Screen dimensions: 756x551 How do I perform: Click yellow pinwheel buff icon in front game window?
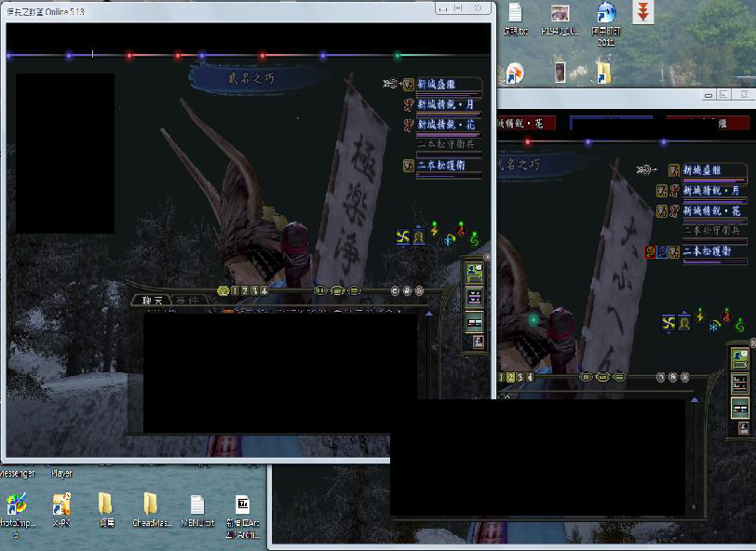(x=402, y=236)
